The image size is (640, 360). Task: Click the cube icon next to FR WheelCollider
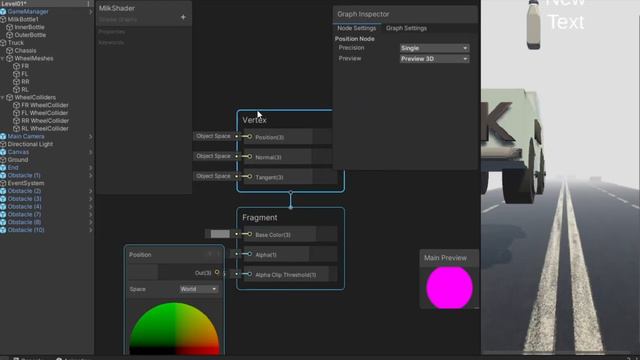pyautogui.click(x=16, y=105)
